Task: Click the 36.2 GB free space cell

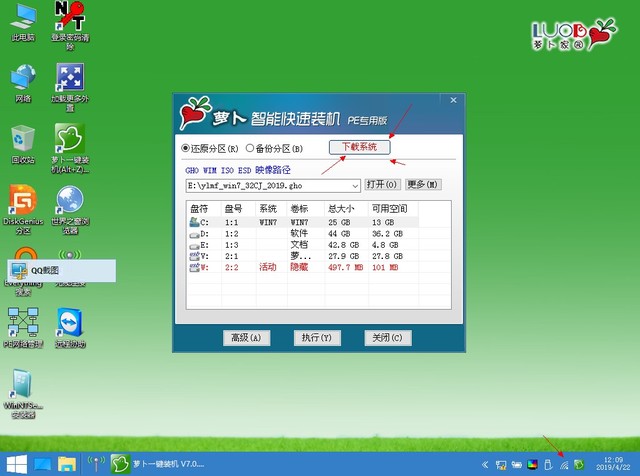Action: tap(387, 234)
